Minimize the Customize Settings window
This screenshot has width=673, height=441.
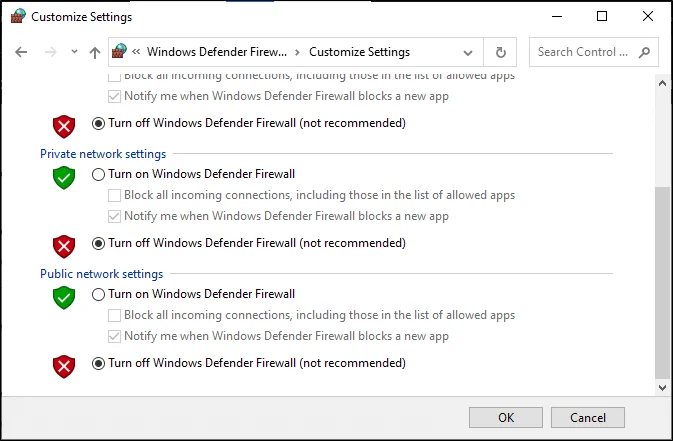pyautogui.click(x=557, y=16)
